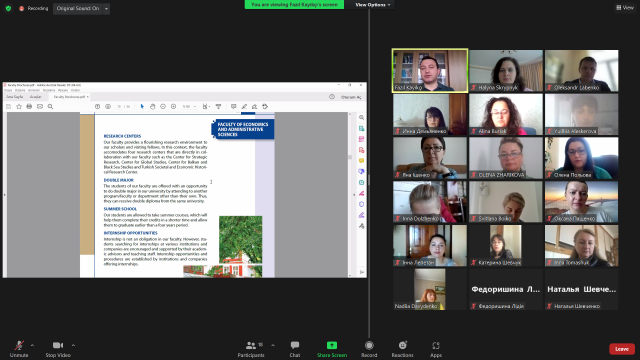Image resolution: width=640 pixels, height=360 pixels.
Task: Open the Participants panel
Action: (251, 349)
